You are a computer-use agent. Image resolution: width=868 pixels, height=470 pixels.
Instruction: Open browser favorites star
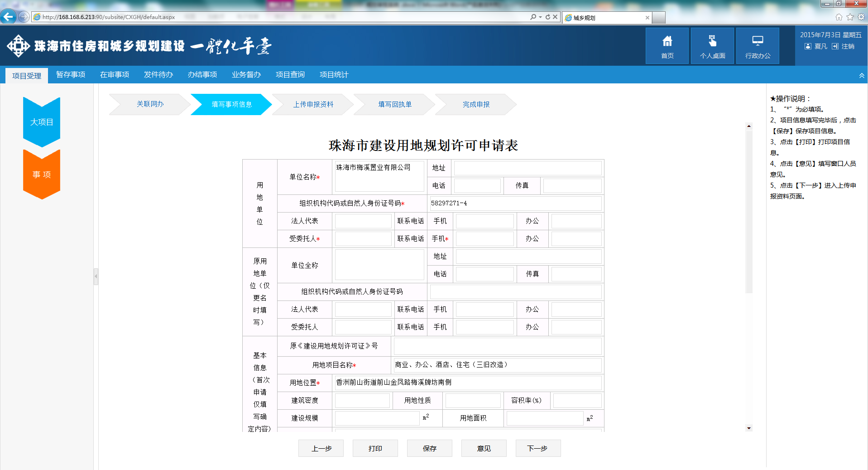click(x=850, y=17)
